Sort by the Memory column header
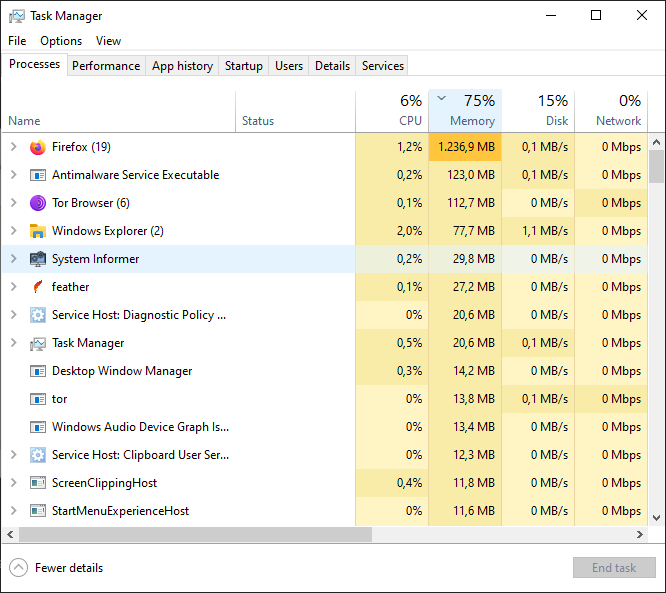 click(466, 111)
